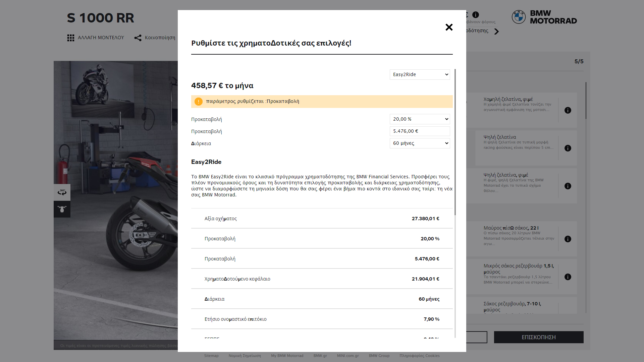
Task: Open the 360° view icon
Action: (62, 192)
